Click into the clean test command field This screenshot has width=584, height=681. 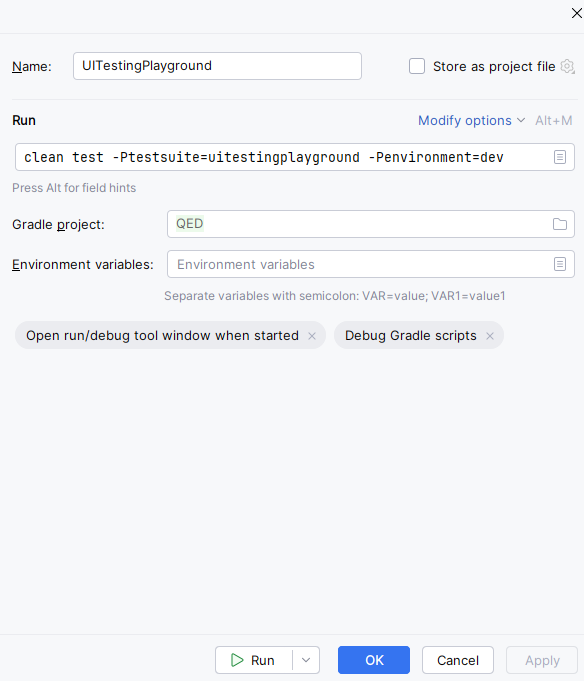(284, 157)
